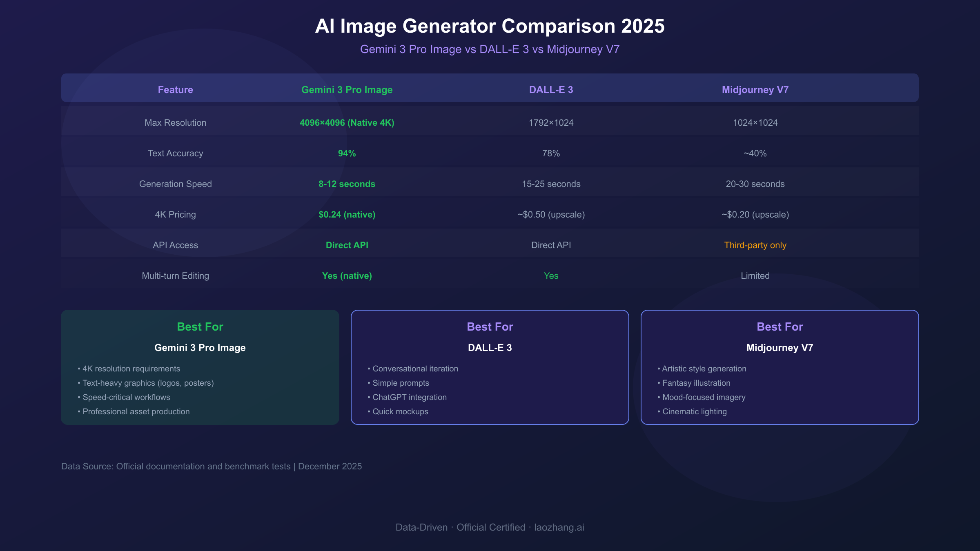This screenshot has width=980, height=551.
Task: Click the orange Third-party only text
Action: tap(755, 245)
